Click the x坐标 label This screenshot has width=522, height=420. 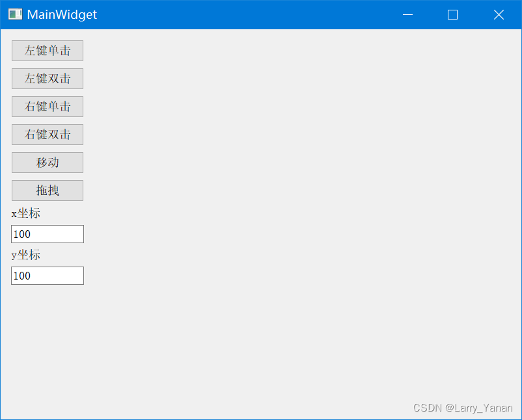click(x=25, y=213)
